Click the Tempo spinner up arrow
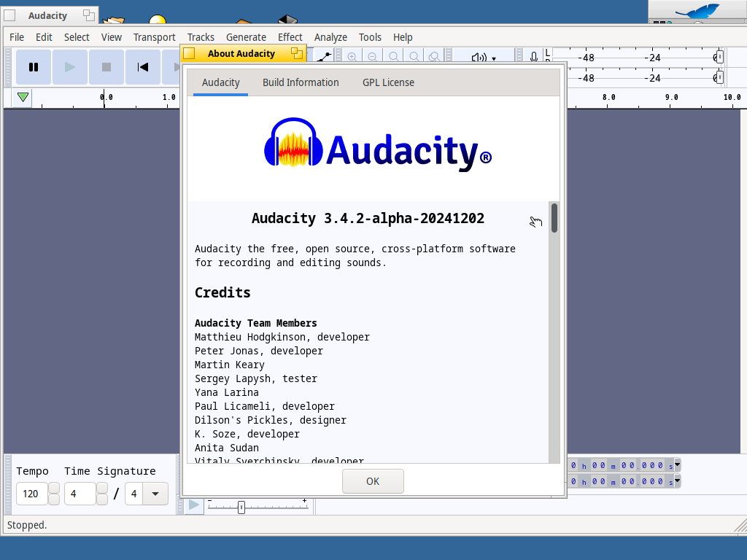Image resolution: width=747 pixels, height=560 pixels. pyautogui.click(x=54, y=488)
